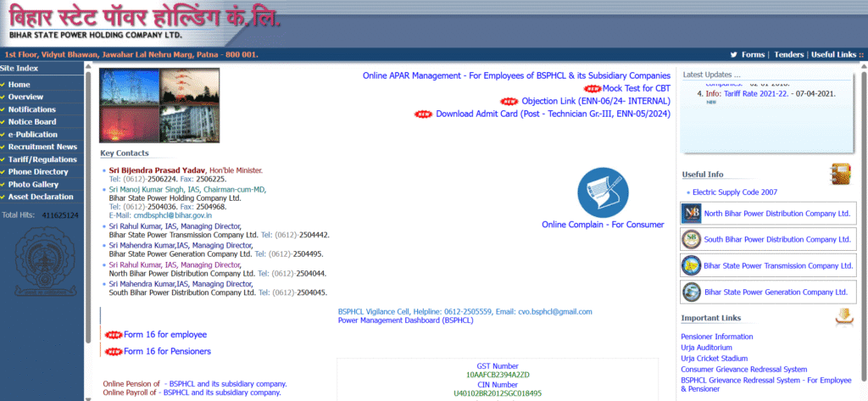This screenshot has width=868, height=401.
Task: Open e-Publication in the Site Index
Action: click(33, 135)
